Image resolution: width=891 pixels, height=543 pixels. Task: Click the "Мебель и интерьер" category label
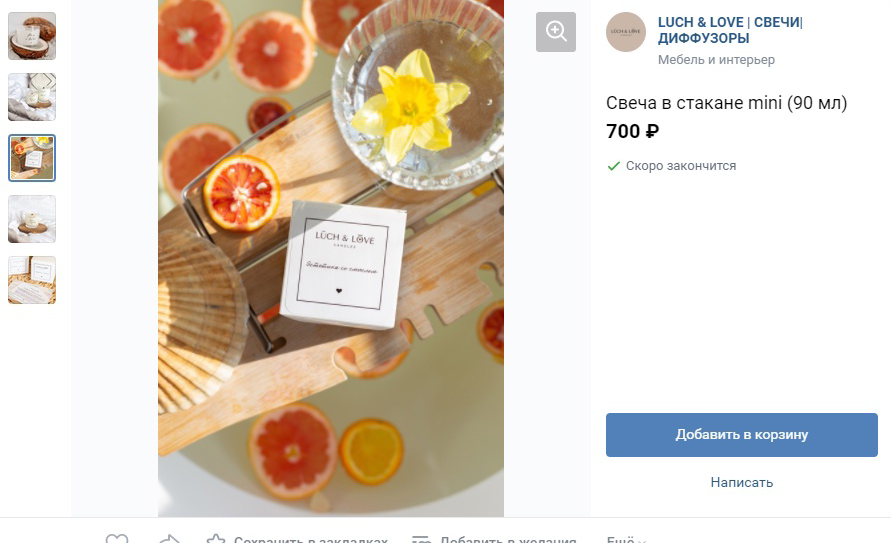(716, 60)
